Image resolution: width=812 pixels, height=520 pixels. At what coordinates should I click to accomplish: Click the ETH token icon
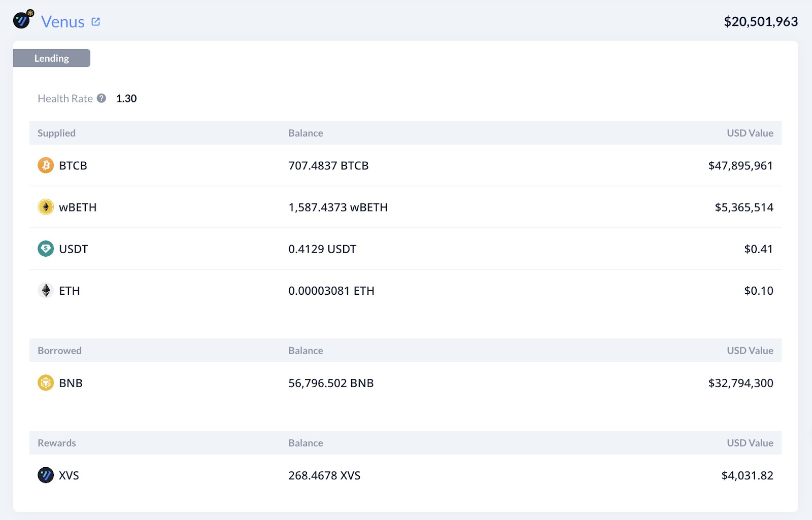coord(45,290)
